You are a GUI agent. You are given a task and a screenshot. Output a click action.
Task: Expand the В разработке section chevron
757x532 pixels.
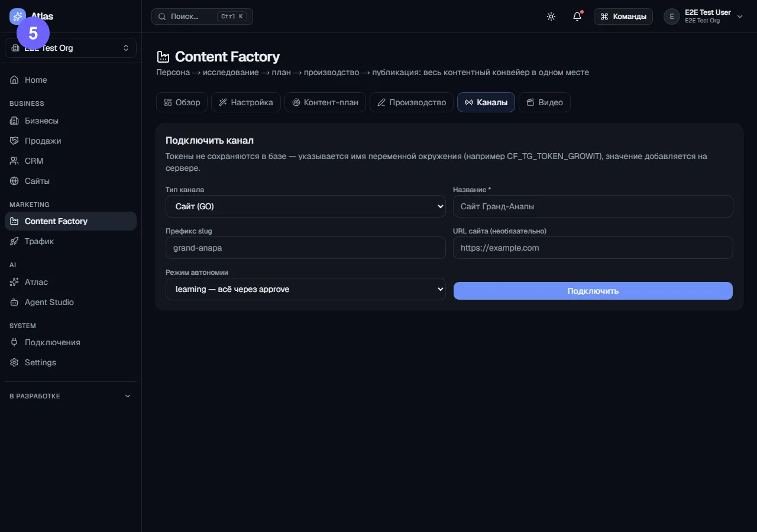pos(128,396)
